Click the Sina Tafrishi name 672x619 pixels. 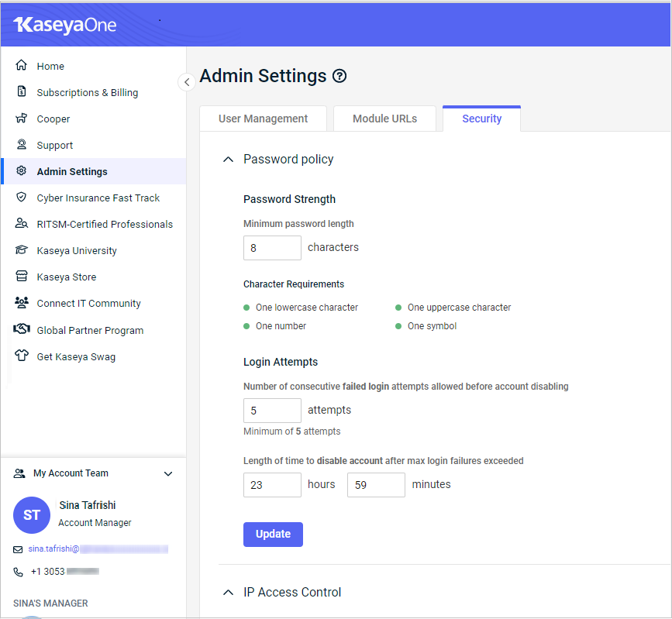tap(88, 505)
